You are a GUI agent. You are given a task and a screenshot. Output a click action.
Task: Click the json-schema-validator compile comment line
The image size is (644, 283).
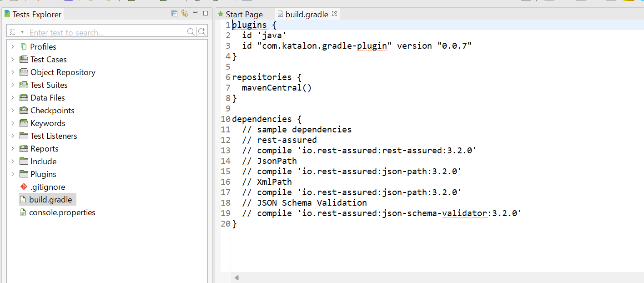pyautogui.click(x=382, y=213)
